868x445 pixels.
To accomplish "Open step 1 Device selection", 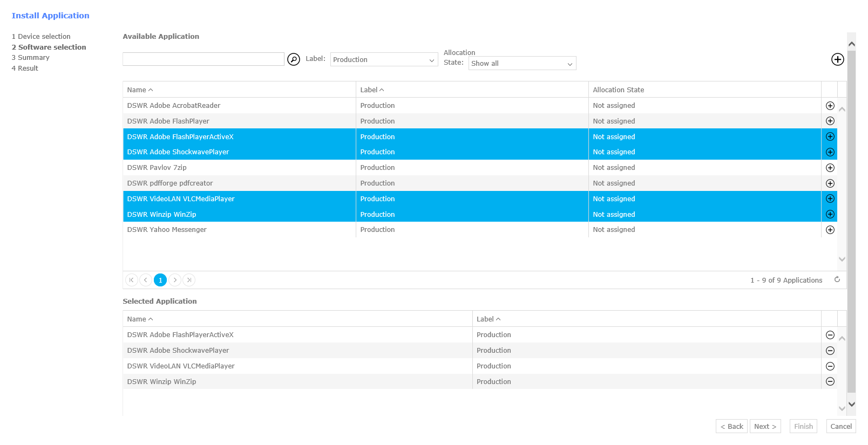I will pos(41,37).
